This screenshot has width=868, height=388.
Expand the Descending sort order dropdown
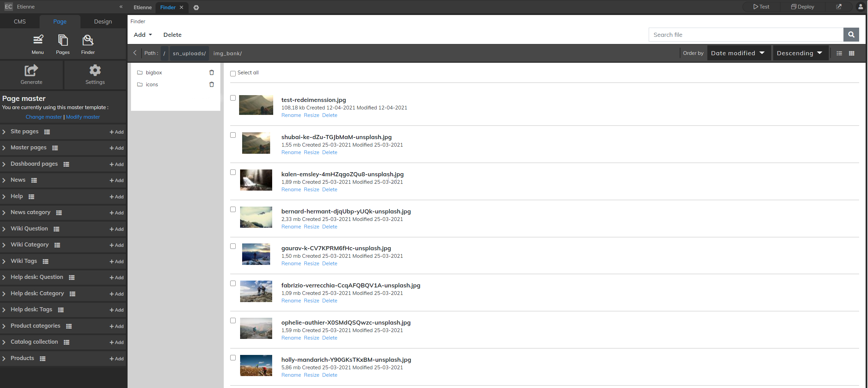pos(800,53)
